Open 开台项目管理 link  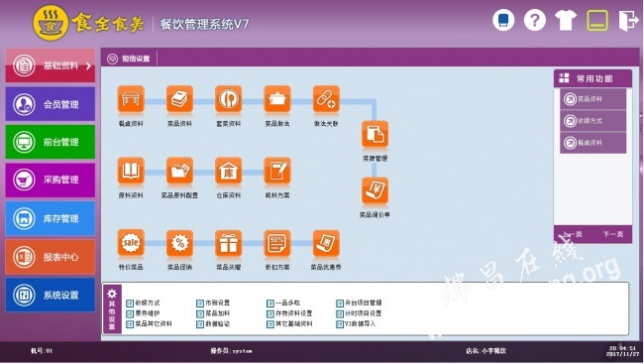click(x=359, y=303)
